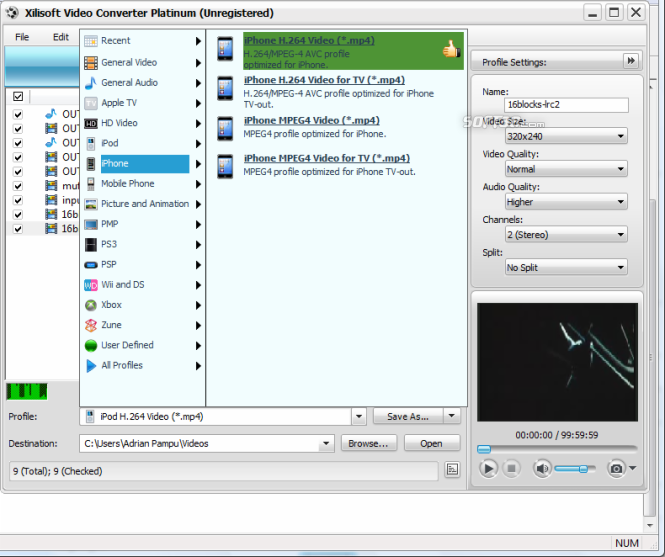Click the Xbox logo icon
This screenshot has height=557, width=665.
coord(91,305)
